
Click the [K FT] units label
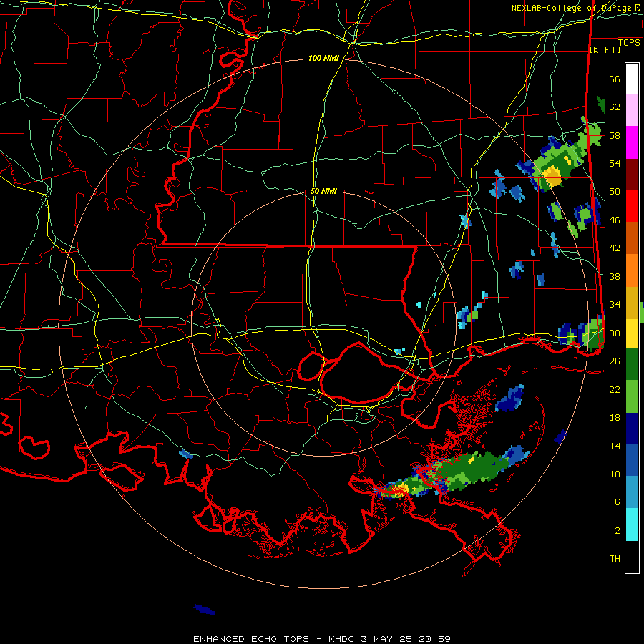(605, 49)
